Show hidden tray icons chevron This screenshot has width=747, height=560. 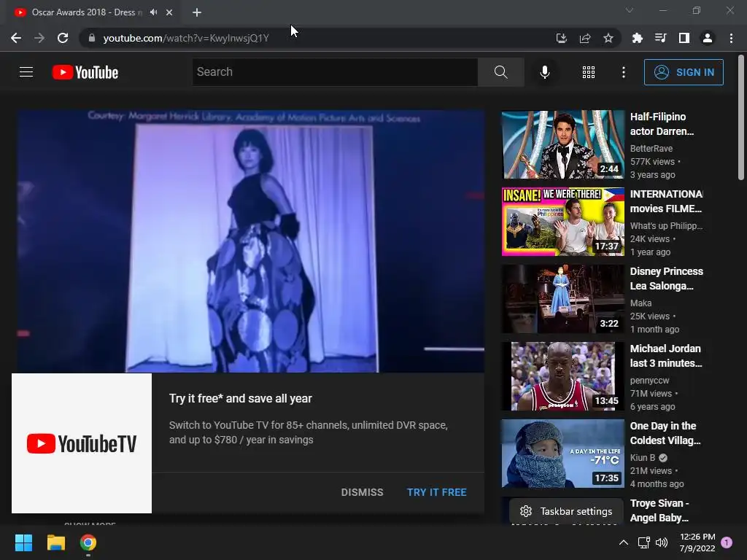pos(623,542)
